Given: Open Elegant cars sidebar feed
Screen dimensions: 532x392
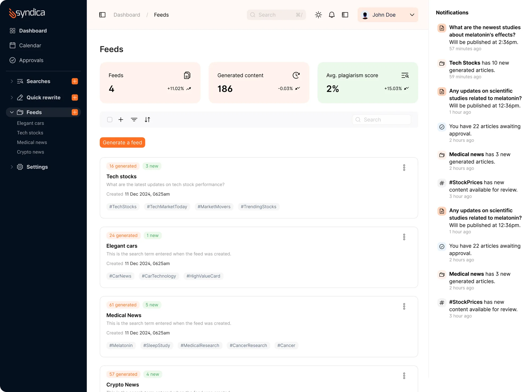Looking at the screenshot, I should 31,123.
